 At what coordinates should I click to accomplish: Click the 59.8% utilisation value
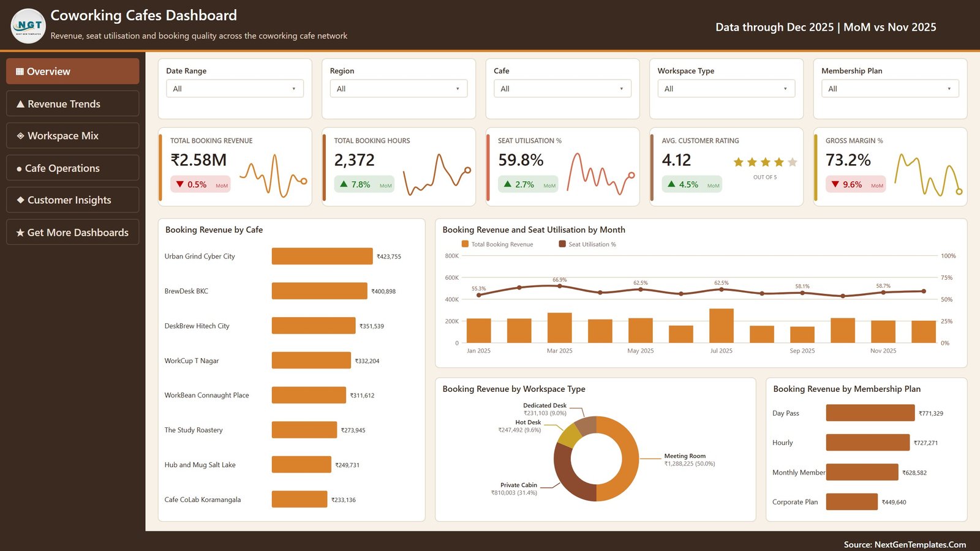pos(521,160)
